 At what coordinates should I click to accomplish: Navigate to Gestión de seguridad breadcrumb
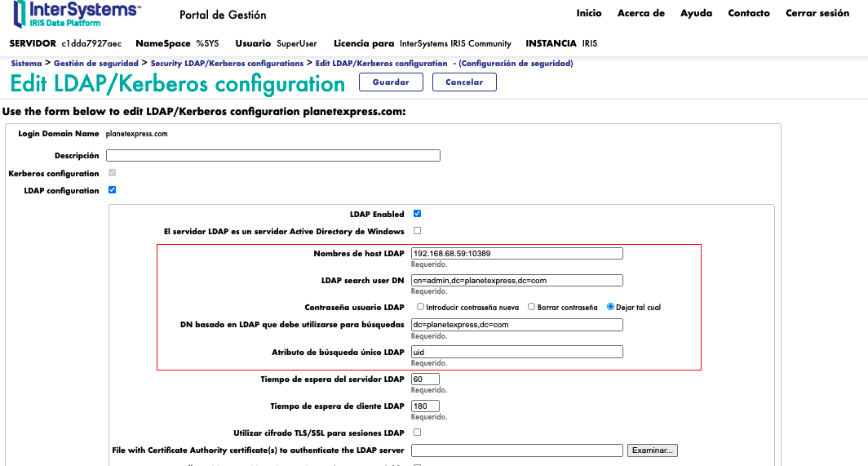pos(95,63)
